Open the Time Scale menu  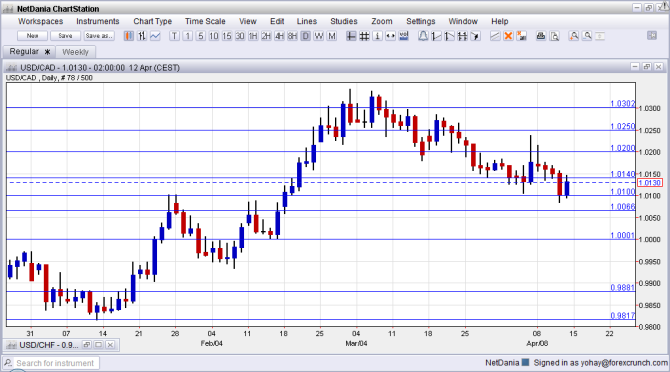click(205, 21)
